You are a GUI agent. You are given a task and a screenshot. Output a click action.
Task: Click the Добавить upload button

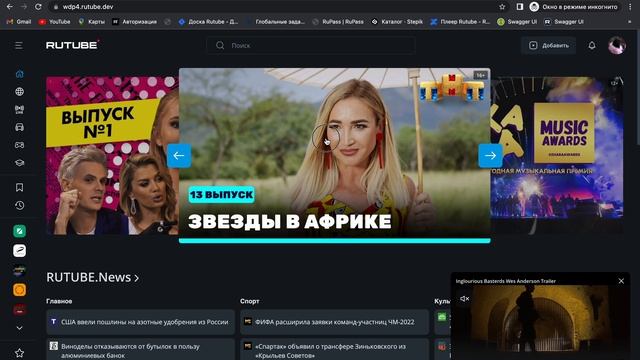point(549,45)
